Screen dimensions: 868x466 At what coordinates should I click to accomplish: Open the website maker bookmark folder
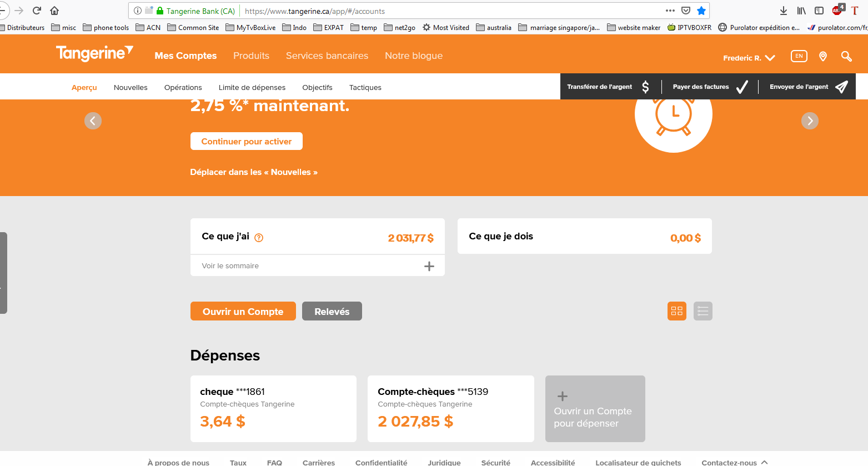pyautogui.click(x=634, y=27)
